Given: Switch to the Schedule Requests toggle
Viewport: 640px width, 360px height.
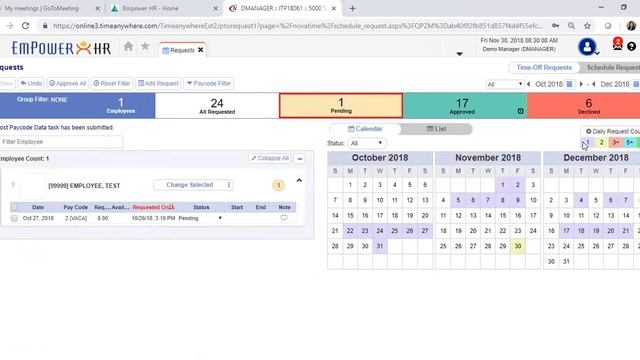Looking at the screenshot, I should click(611, 68).
